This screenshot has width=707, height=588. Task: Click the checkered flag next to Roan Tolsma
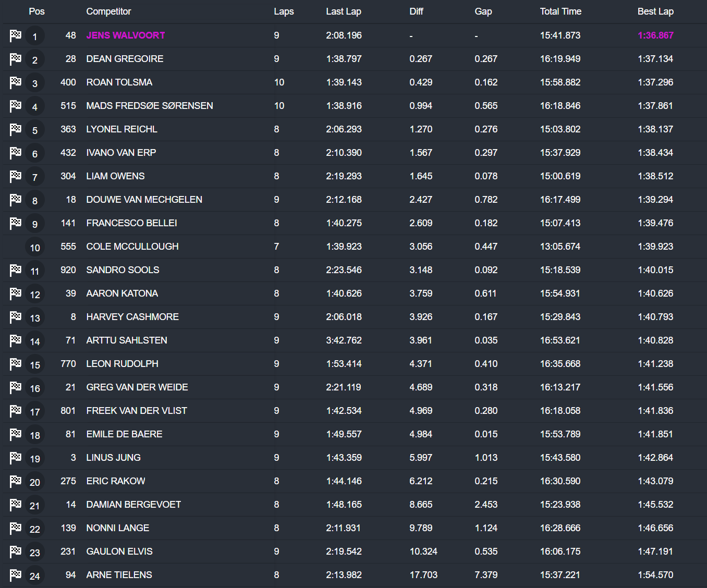pos(16,82)
